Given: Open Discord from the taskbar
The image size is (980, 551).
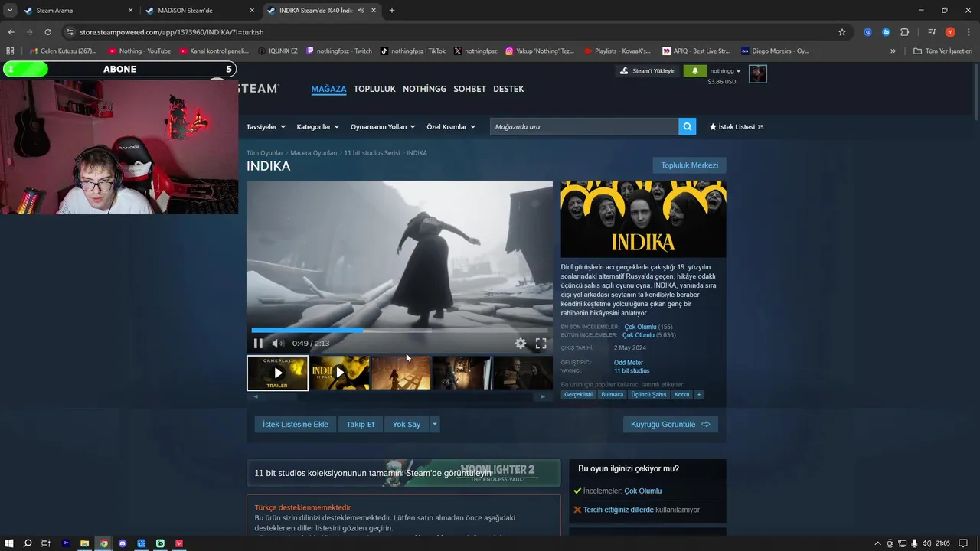Looking at the screenshot, I should click(x=122, y=543).
